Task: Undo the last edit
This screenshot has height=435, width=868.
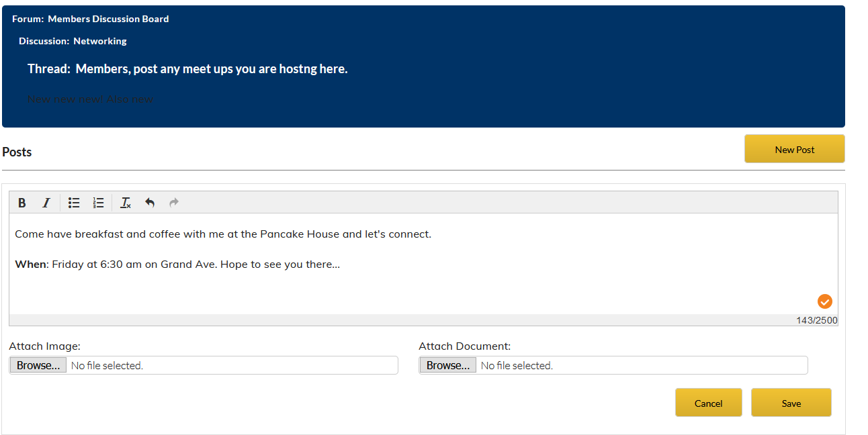Action: [x=150, y=203]
